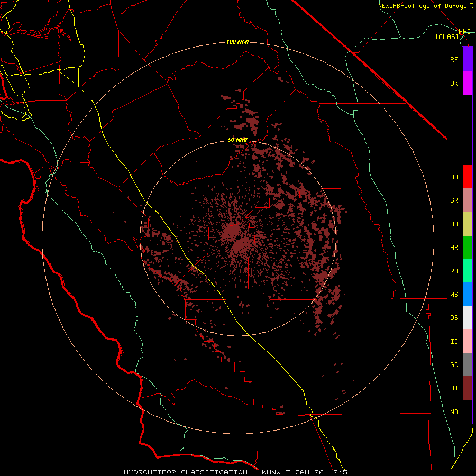
Task: Click the NEXLAB-College of DuPage text
Action: click(x=423, y=6)
